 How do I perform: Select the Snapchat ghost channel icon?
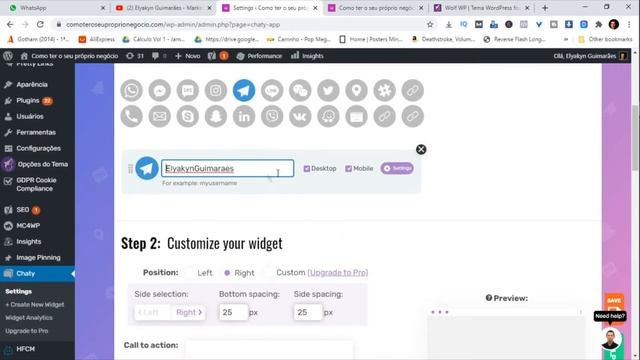(x=216, y=116)
